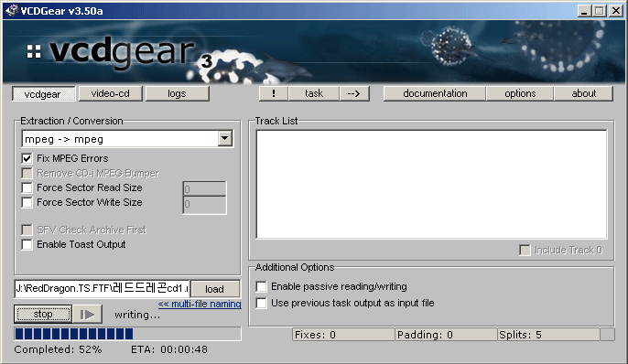Click the Splits: 5 status cell

coord(548,335)
